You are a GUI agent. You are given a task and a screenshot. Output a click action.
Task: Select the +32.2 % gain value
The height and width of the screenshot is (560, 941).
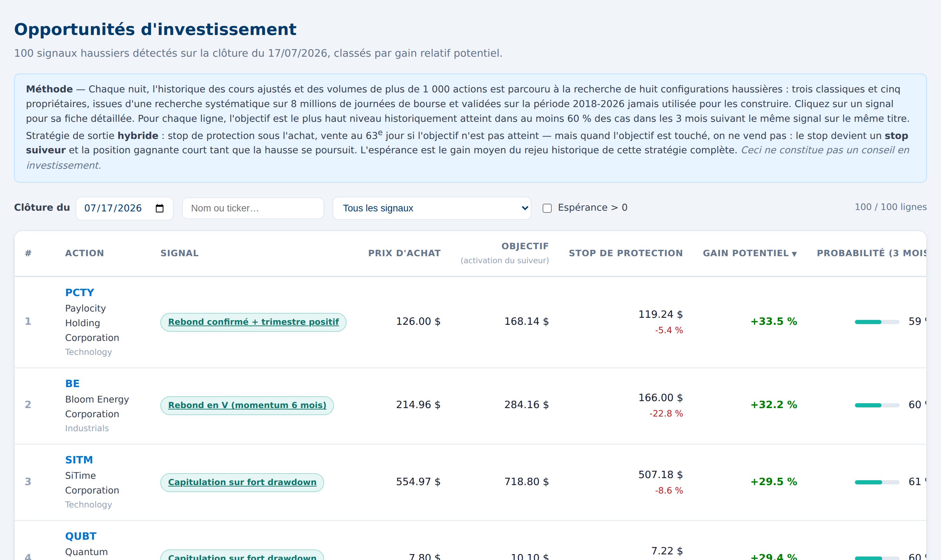[774, 405]
